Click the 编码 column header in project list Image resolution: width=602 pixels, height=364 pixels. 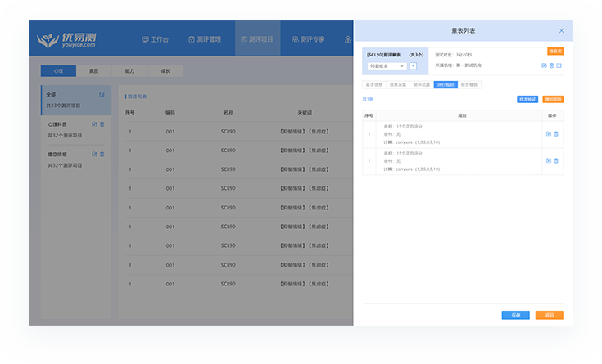[x=170, y=112]
